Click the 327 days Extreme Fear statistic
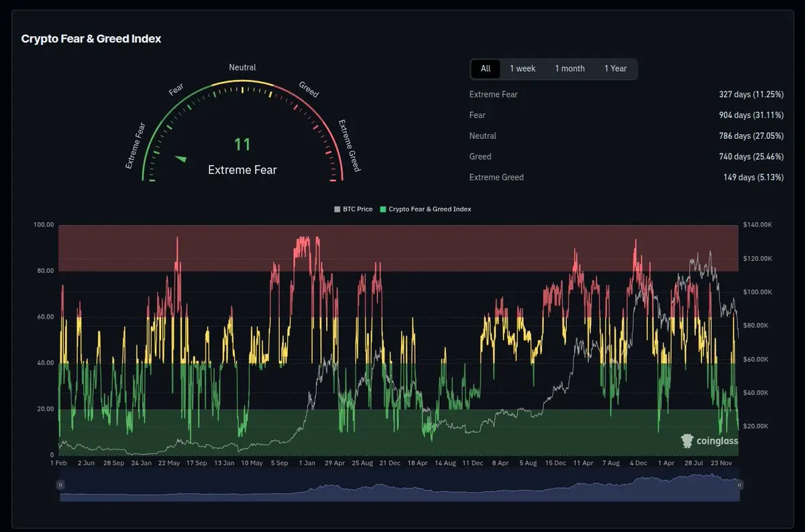The width and height of the screenshot is (805, 532). click(751, 95)
